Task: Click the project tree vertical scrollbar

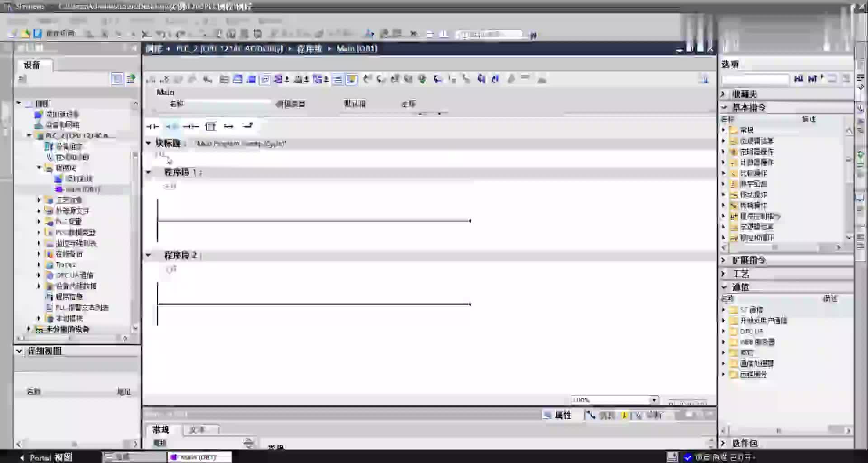Action: (135, 216)
